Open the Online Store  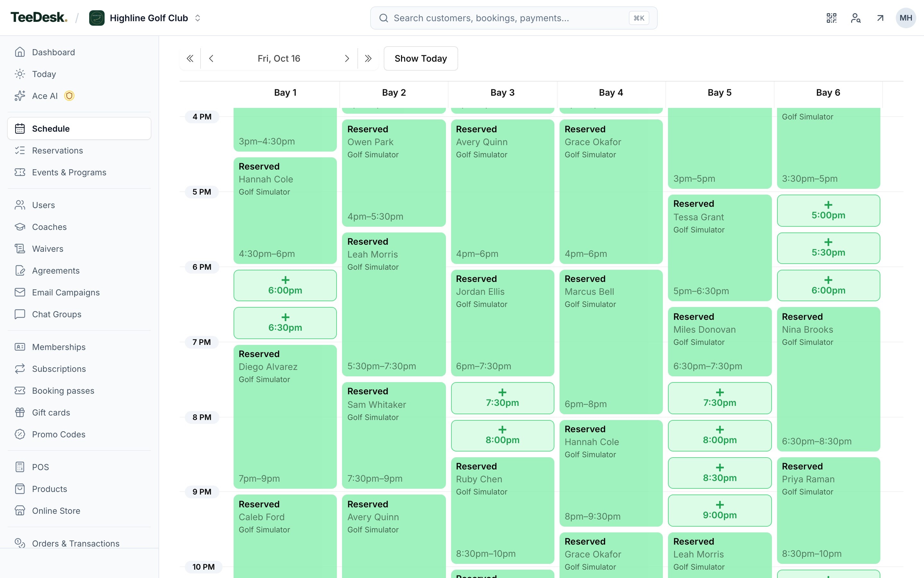[79, 511]
